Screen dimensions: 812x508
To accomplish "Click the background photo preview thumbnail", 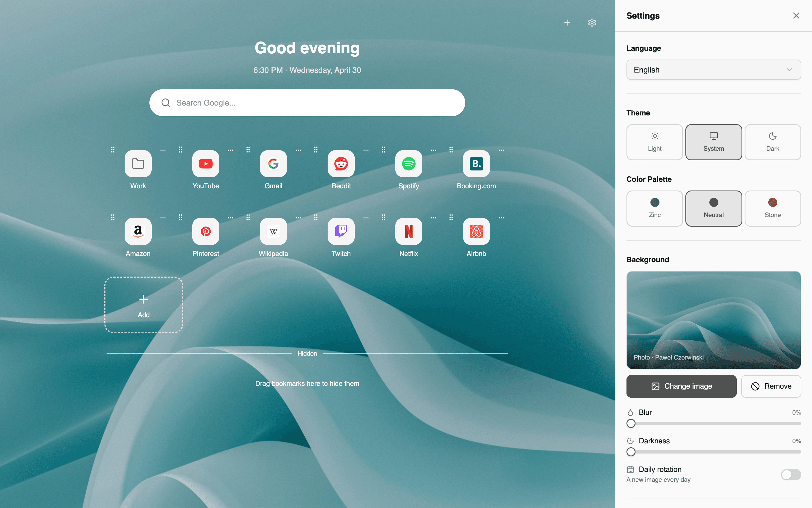I will tap(714, 320).
